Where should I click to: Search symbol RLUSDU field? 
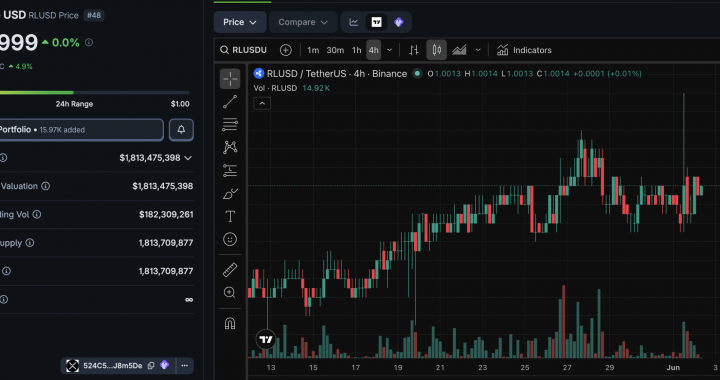tap(243, 50)
